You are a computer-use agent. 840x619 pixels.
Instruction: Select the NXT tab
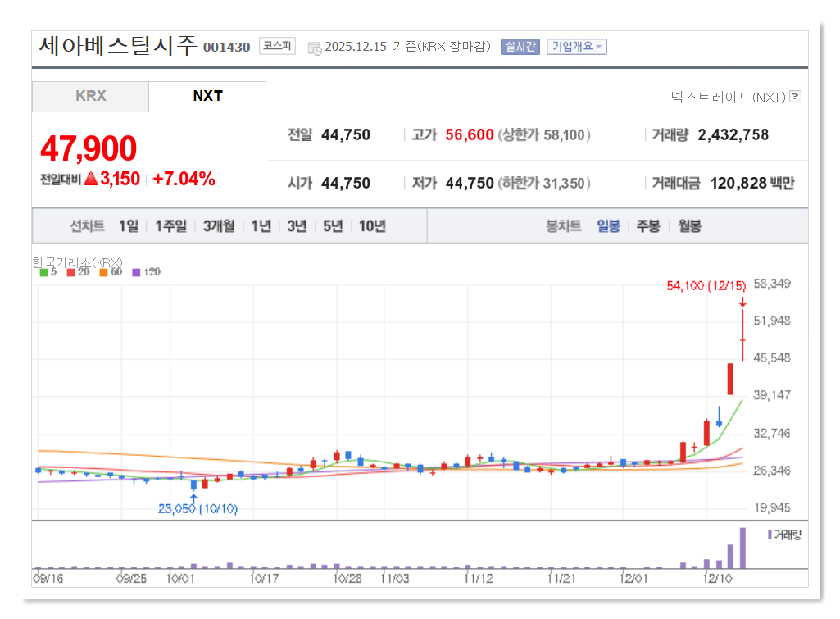pos(207,97)
